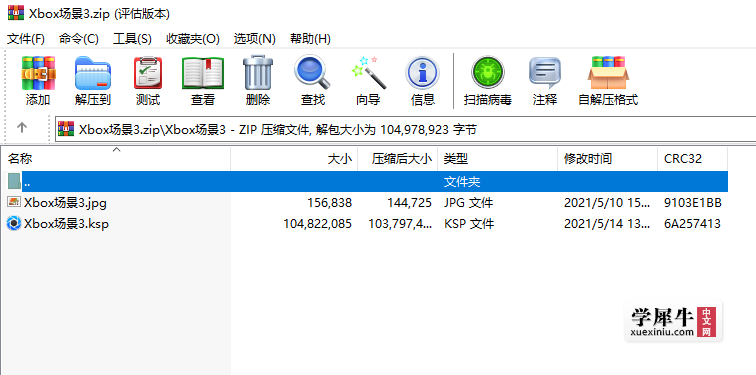The height and width of the screenshot is (375, 756).
Task: Click packed size of Xbox场景3.ksp
Action: (400, 224)
